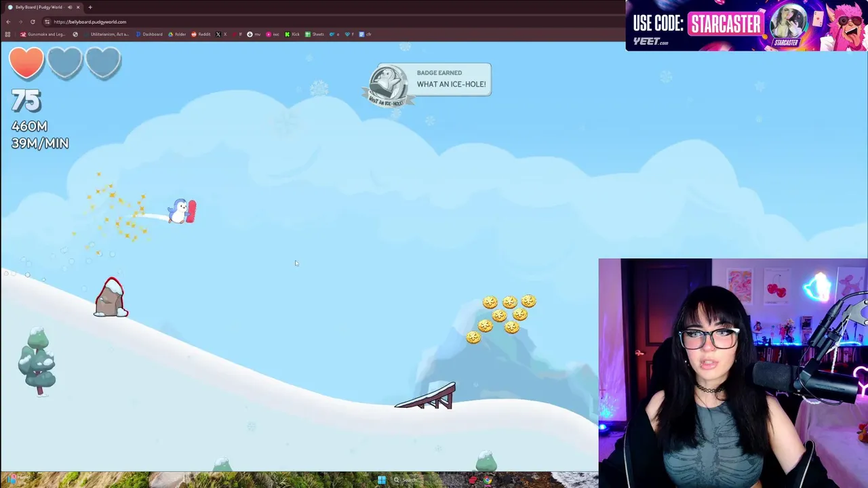Click the filled orange heart life

tap(26, 62)
